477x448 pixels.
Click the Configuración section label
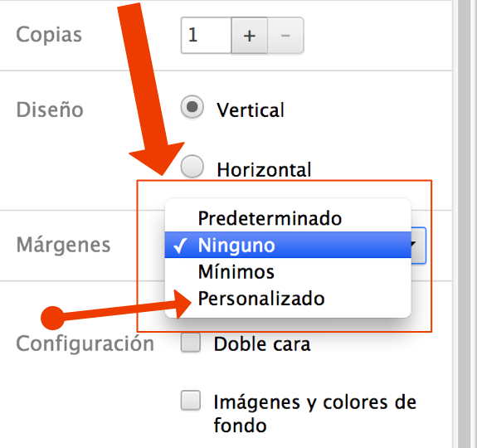pos(85,344)
